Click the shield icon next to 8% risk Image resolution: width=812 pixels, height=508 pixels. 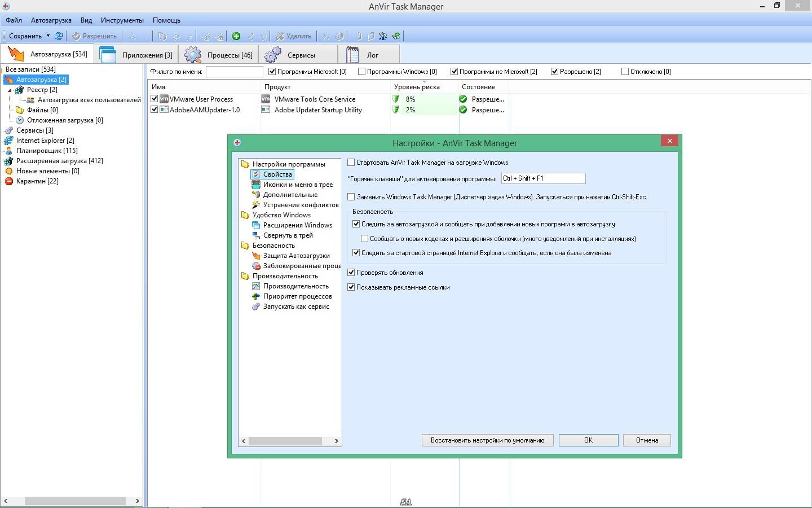pyautogui.click(x=396, y=99)
